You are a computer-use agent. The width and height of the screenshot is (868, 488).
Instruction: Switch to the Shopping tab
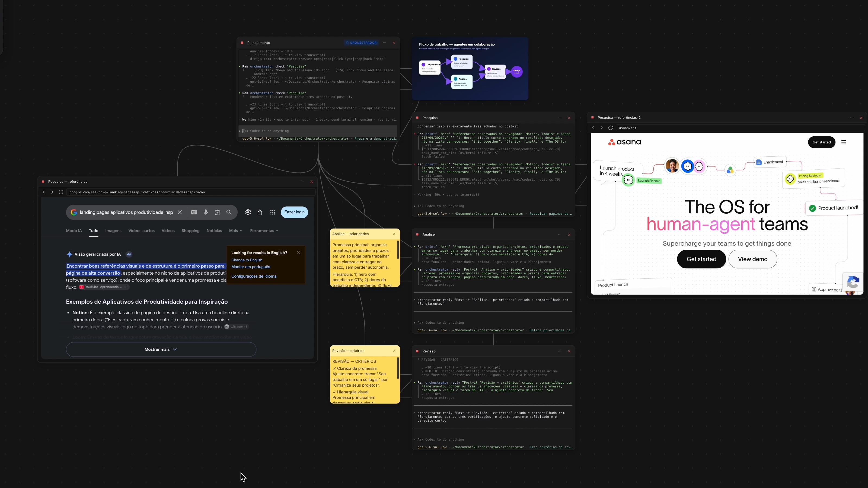tap(190, 231)
